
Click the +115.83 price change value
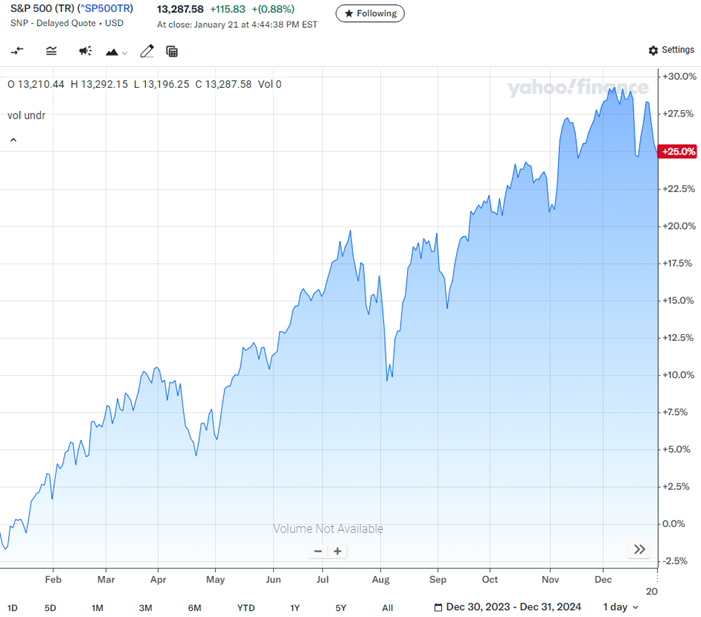pyautogui.click(x=228, y=9)
